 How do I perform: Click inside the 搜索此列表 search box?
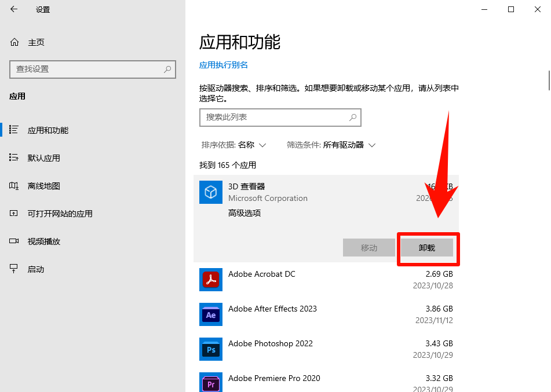coord(280,118)
